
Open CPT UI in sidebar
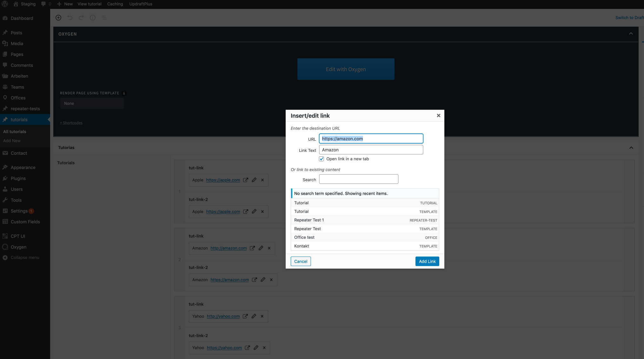(25, 236)
